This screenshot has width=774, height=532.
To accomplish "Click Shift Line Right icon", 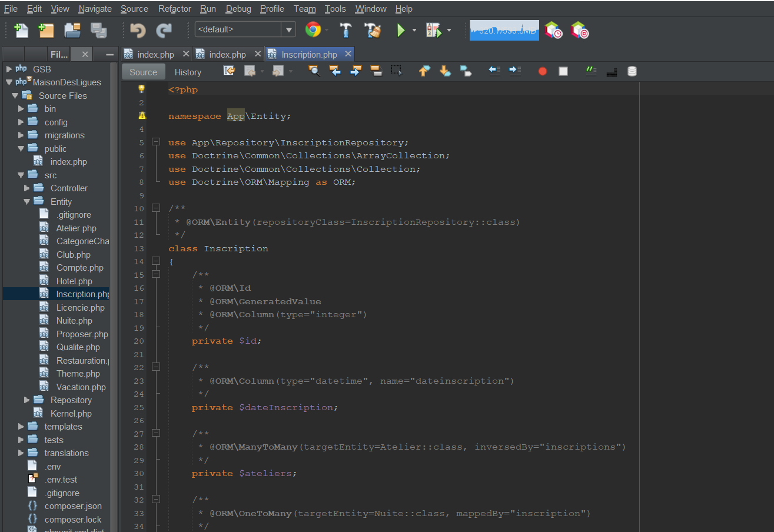I will (x=515, y=71).
